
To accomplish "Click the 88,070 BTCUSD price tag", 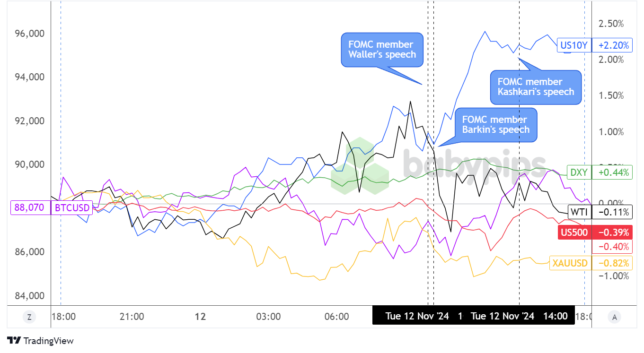I will (30, 207).
